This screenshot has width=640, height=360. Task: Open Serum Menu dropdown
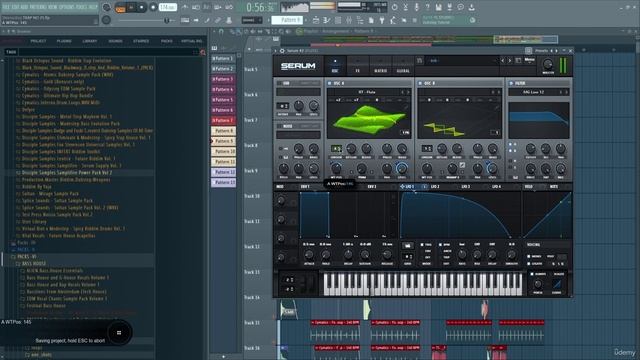coord(529,60)
